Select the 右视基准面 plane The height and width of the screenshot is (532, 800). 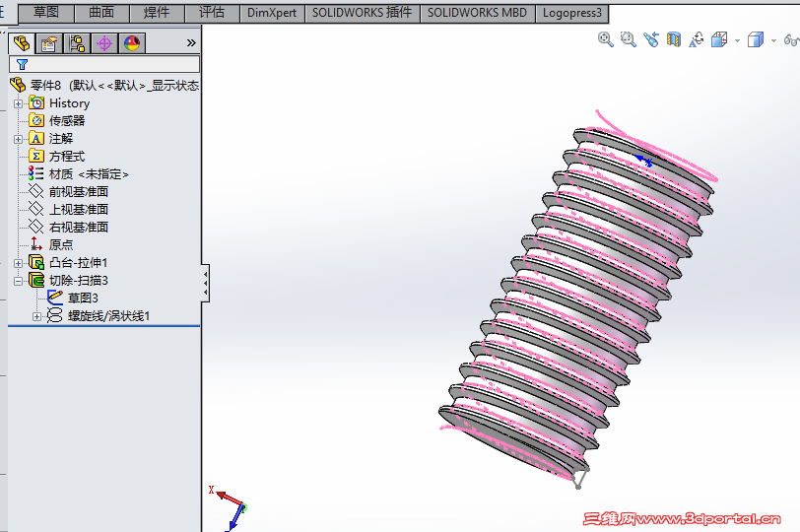79,227
